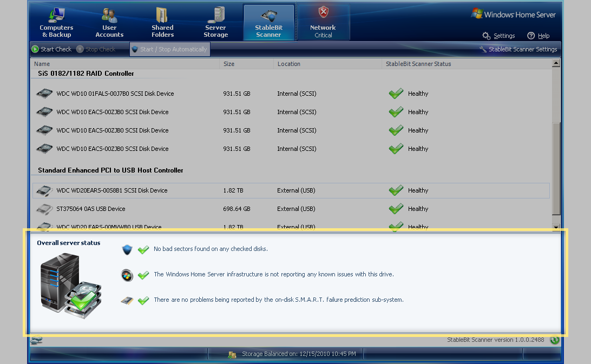Image resolution: width=591 pixels, height=364 pixels.
Task: Click the Stop Check button
Action: (96, 49)
